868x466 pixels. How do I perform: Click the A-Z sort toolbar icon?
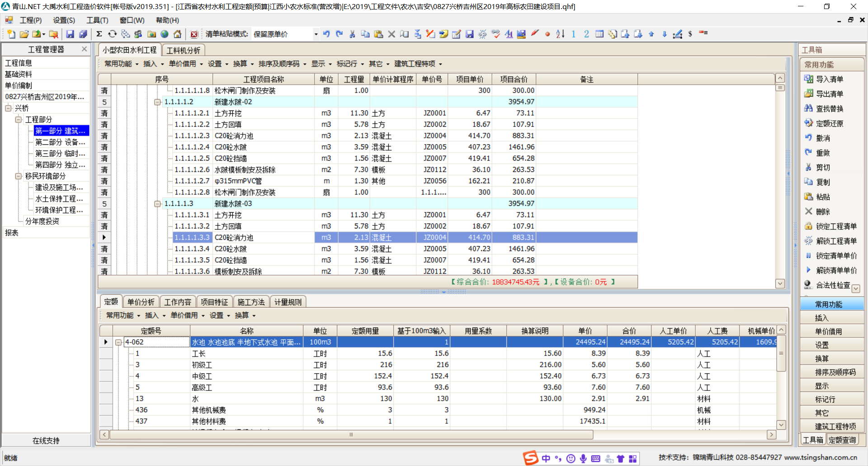click(560, 34)
